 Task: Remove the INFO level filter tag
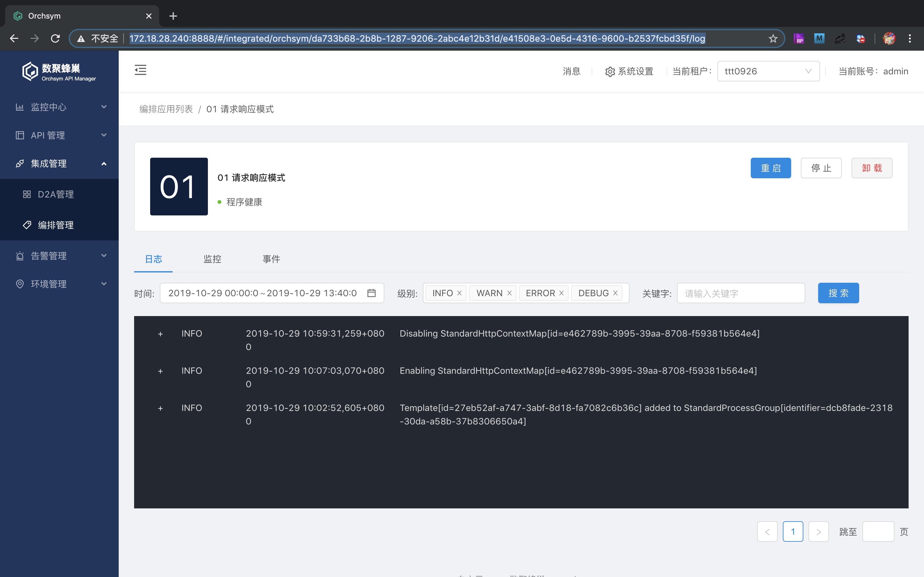click(459, 293)
